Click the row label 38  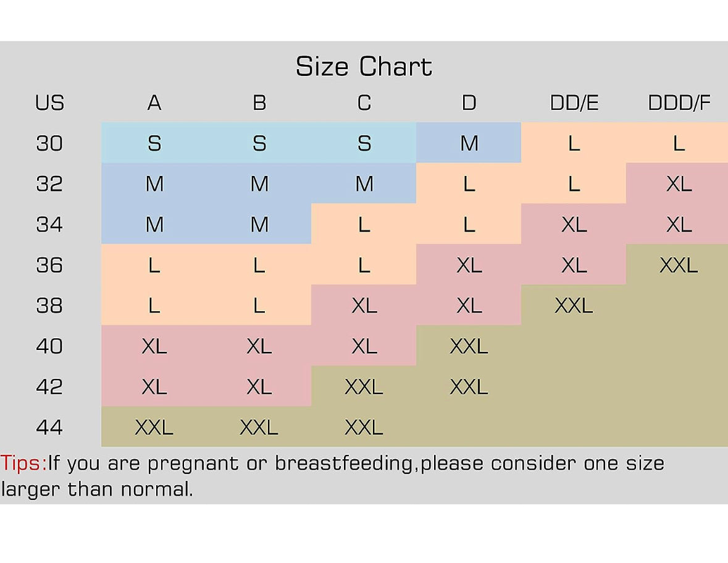[49, 306]
